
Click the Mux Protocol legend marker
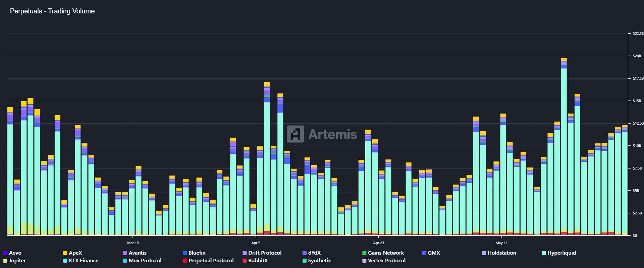tap(125, 261)
